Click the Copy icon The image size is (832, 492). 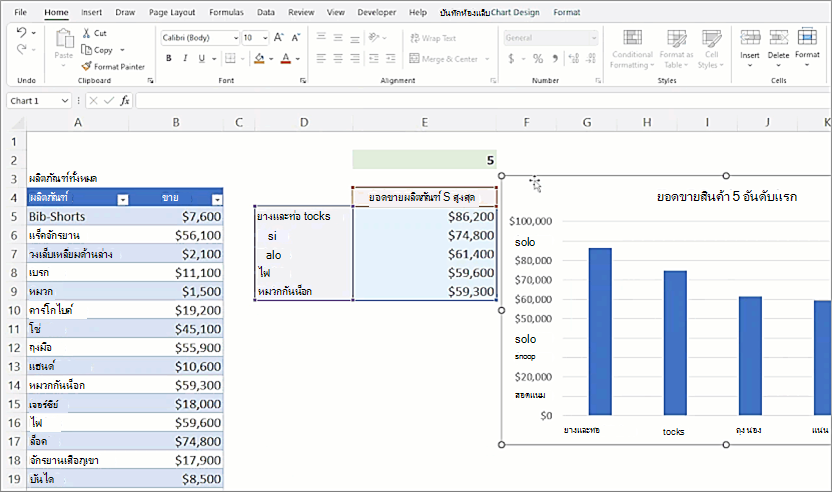[x=86, y=49]
